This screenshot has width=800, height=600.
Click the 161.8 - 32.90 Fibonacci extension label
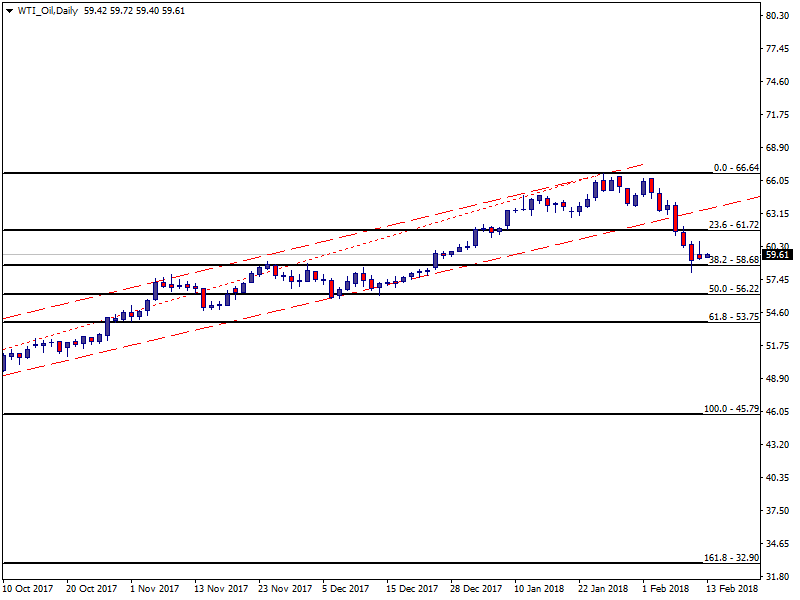(x=733, y=557)
